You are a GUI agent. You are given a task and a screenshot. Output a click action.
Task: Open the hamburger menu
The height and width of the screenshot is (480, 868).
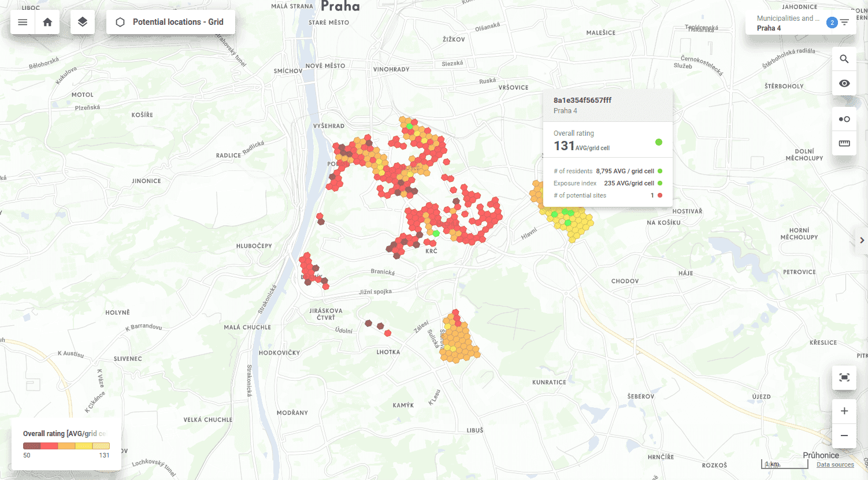click(22, 22)
